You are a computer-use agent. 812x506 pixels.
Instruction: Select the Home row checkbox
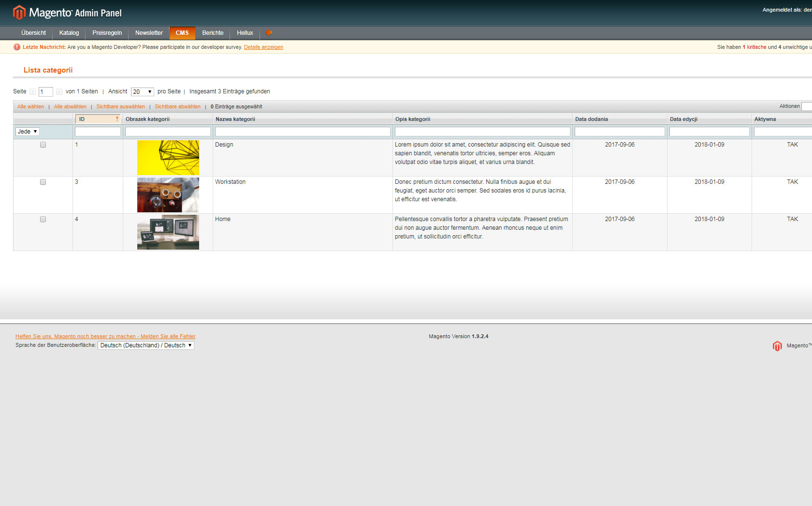coord(43,219)
